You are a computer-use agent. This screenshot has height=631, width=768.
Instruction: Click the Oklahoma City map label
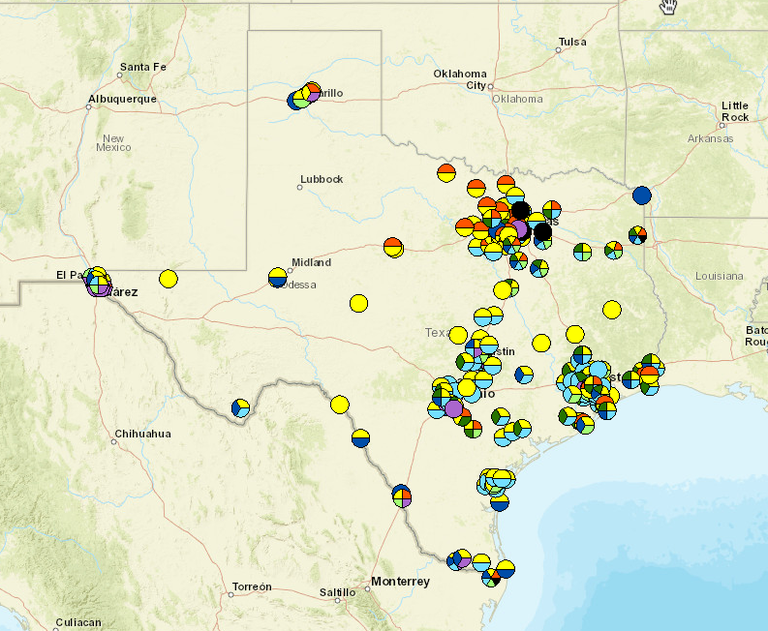(460, 79)
